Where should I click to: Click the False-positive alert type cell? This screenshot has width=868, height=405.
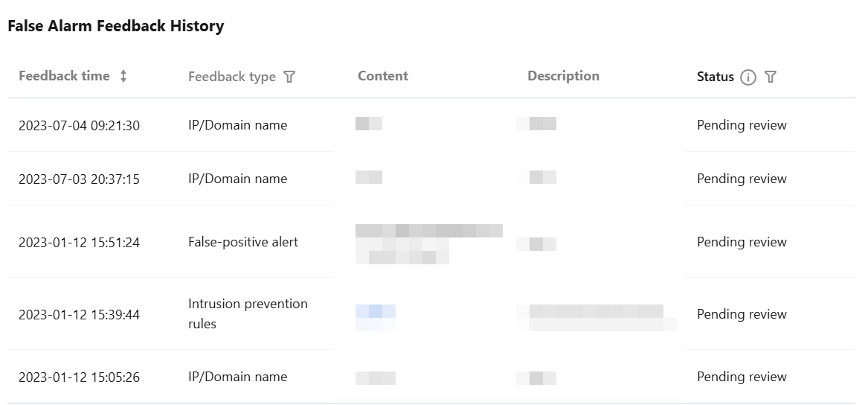pos(242,242)
